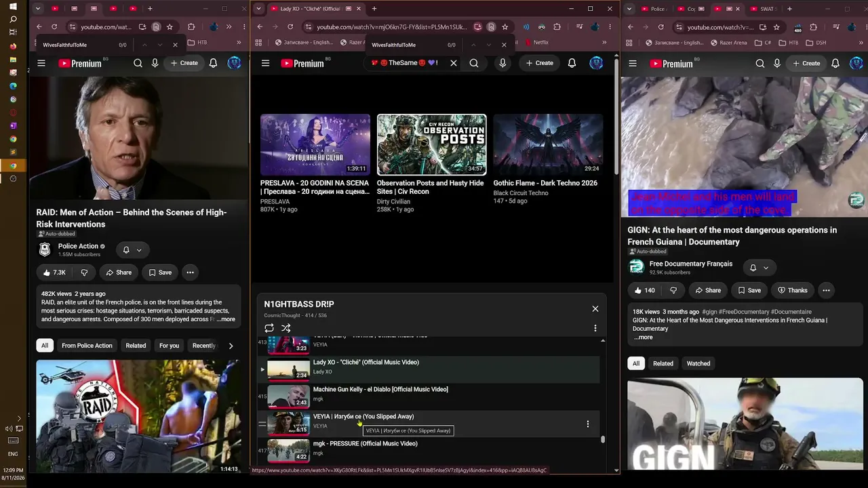Image resolution: width=868 pixels, height=488 pixels.
Task: Open notifications bell in left YouTube window
Action: pyautogui.click(x=213, y=63)
